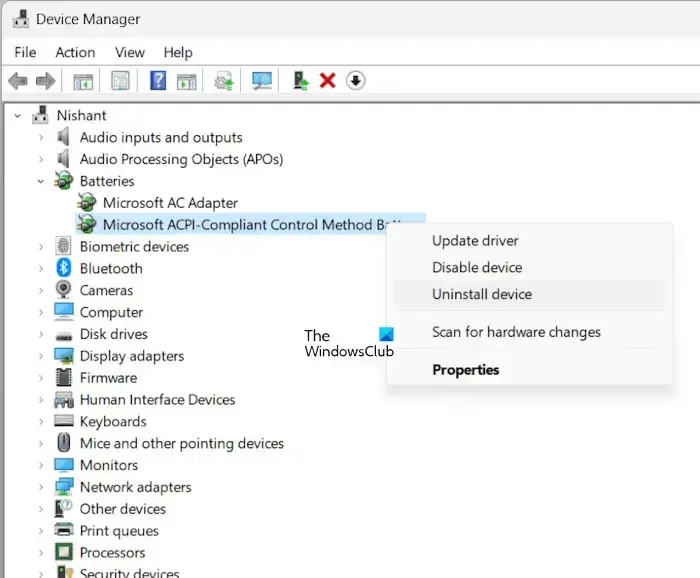Click the Bluetooth device category icon
Screen dimensions: 700x578
64,268
